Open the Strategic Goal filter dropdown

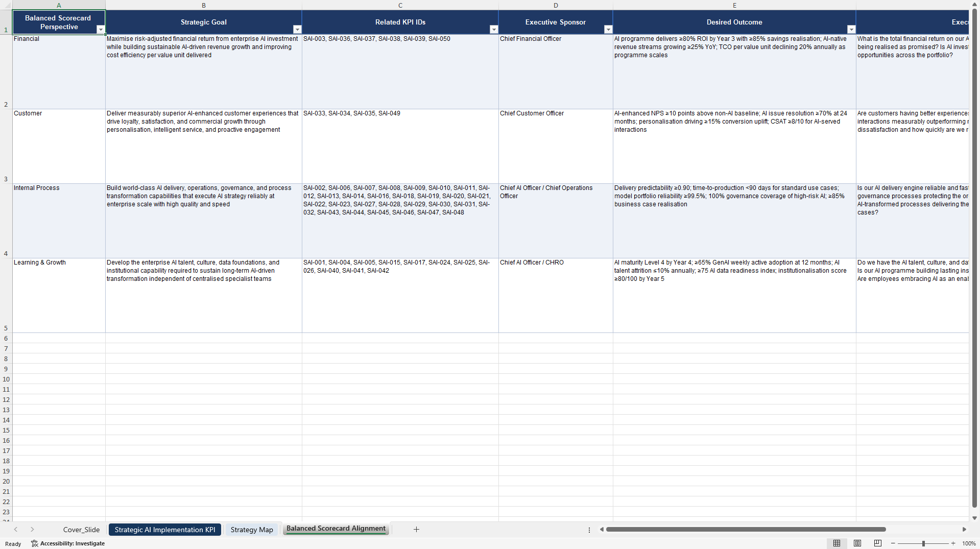(x=297, y=30)
